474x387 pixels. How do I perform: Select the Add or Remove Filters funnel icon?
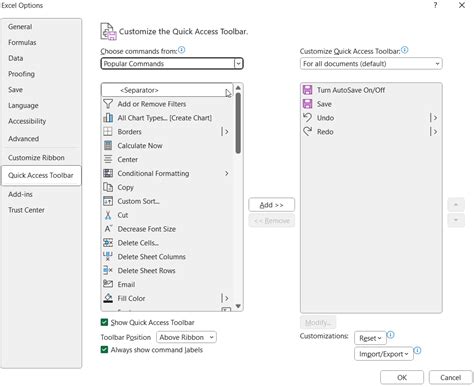pyautogui.click(x=108, y=104)
